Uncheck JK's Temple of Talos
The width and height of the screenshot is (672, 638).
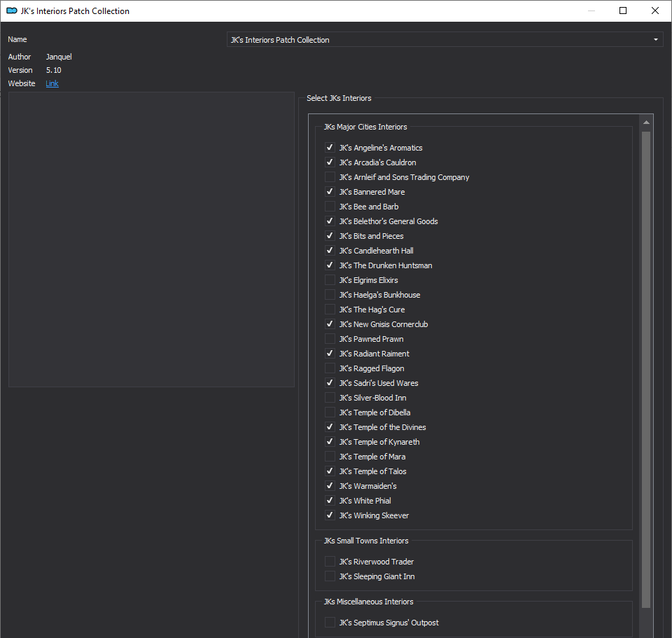(330, 471)
